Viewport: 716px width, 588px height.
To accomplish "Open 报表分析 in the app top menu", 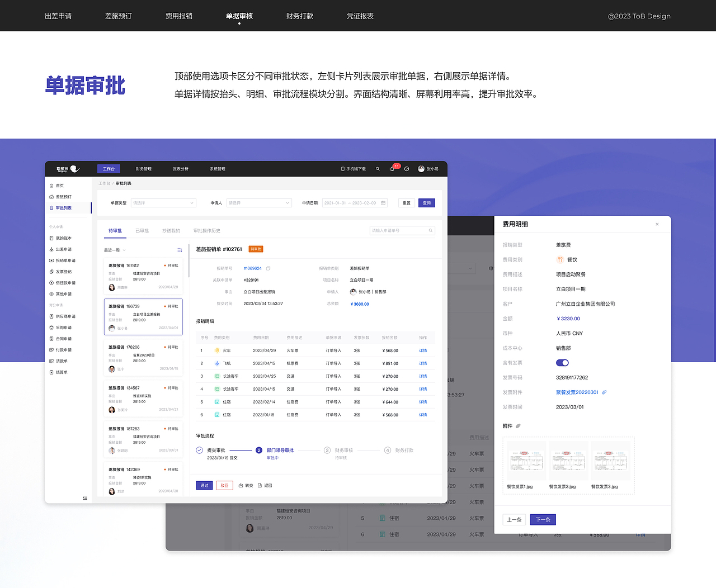I will click(x=181, y=169).
